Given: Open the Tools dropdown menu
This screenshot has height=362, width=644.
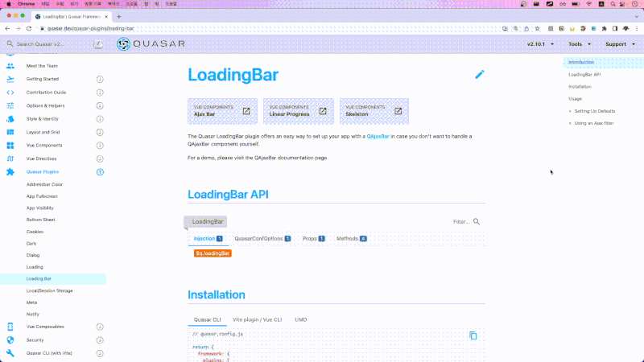Looking at the screenshot, I should [x=580, y=44].
